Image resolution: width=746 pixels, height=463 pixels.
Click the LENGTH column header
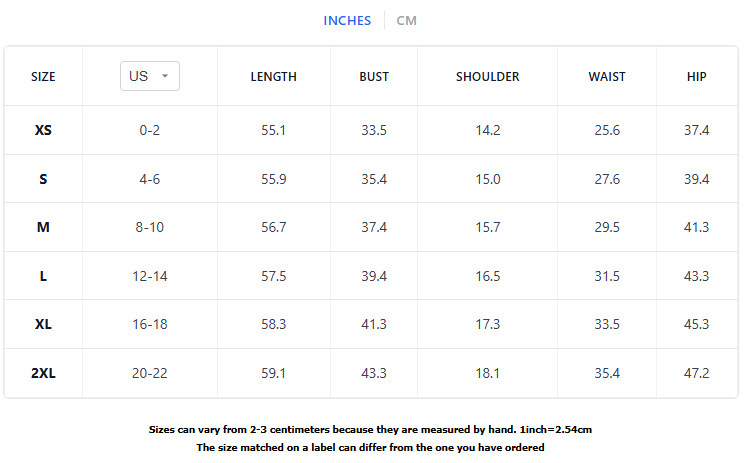[x=273, y=77]
